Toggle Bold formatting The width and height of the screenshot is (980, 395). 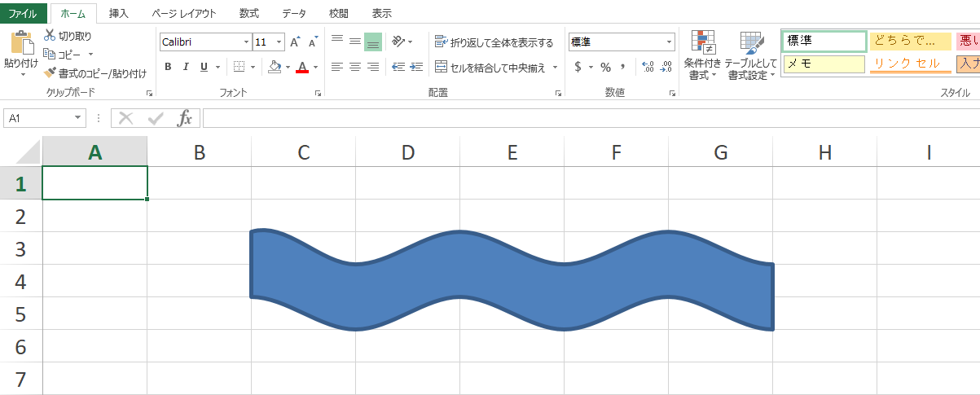tap(168, 67)
